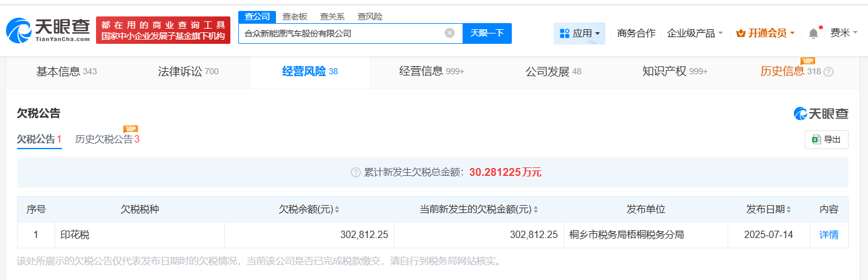868x280 pixels.
Task: Switch to 查关系 search tab
Action: (332, 16)
